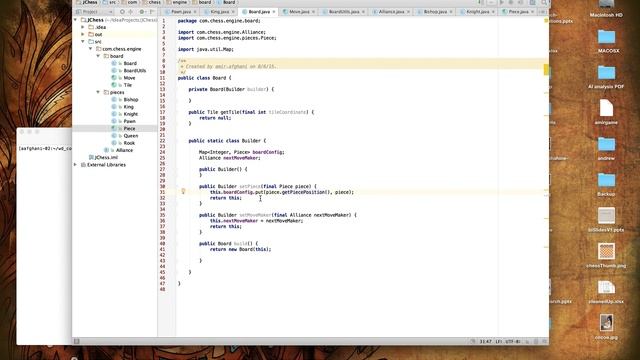Expand External Libraries node

[x=76, y=164]
